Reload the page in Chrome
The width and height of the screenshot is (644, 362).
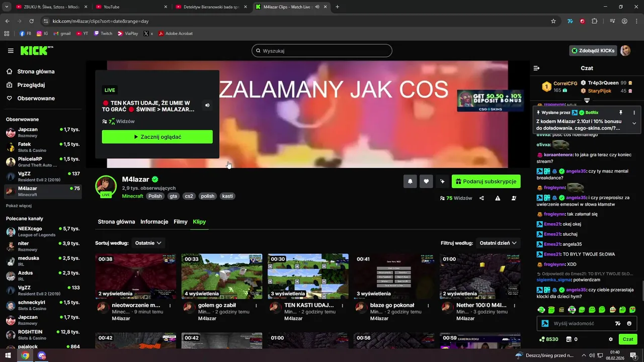[31, 21]
